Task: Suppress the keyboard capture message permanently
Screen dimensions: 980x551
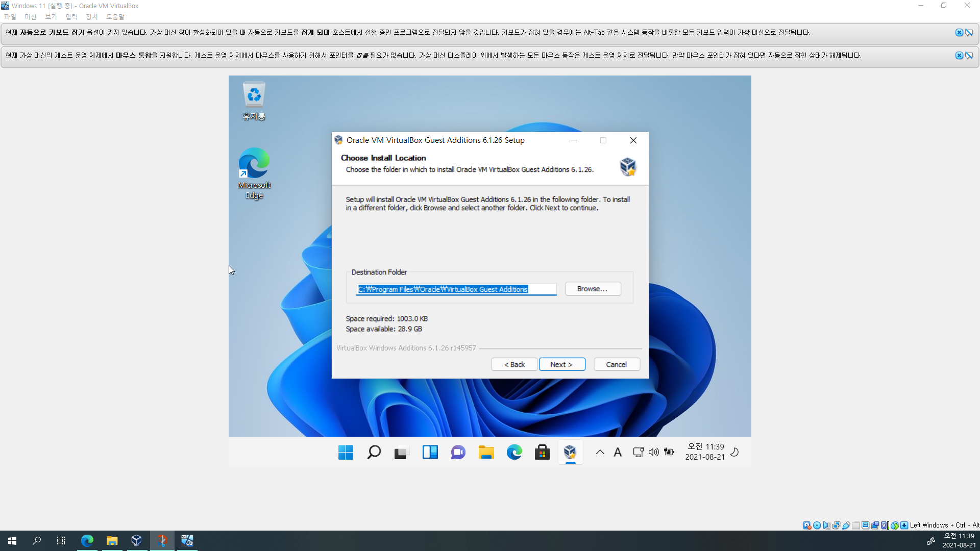Action: [969, 33]
